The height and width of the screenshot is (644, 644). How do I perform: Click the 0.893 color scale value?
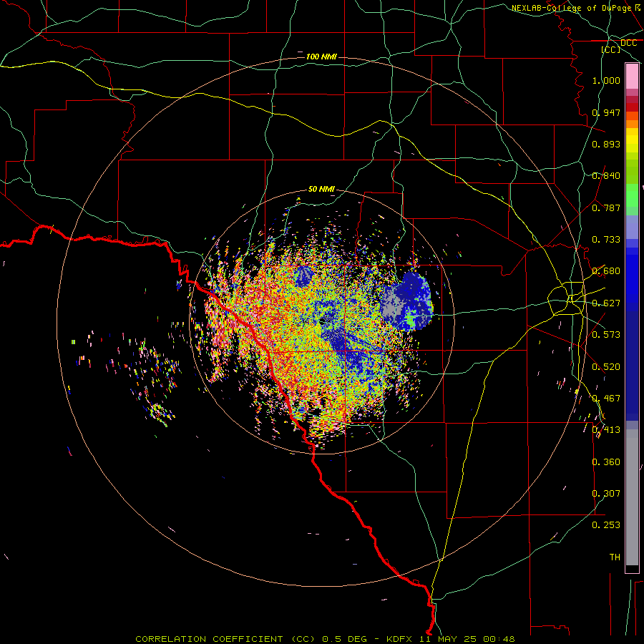[606, 144]
